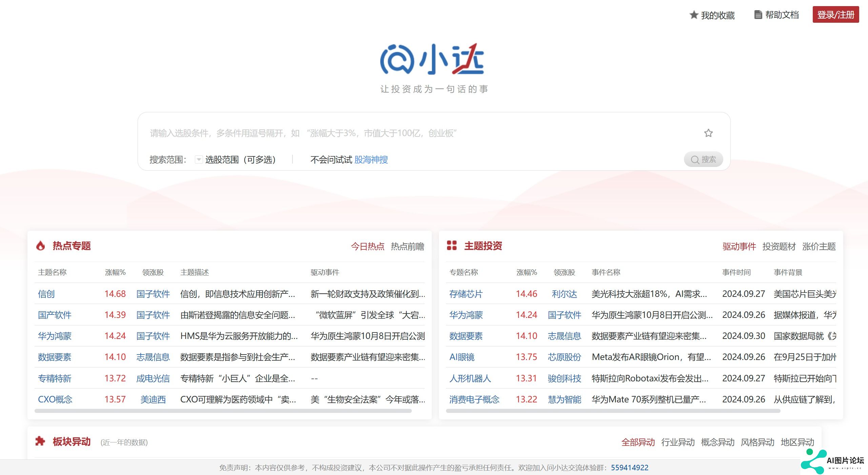This screenshot has height=475, width=868.
Task: Switch to 今日热点 tab
Action: [x=367, y=246]
